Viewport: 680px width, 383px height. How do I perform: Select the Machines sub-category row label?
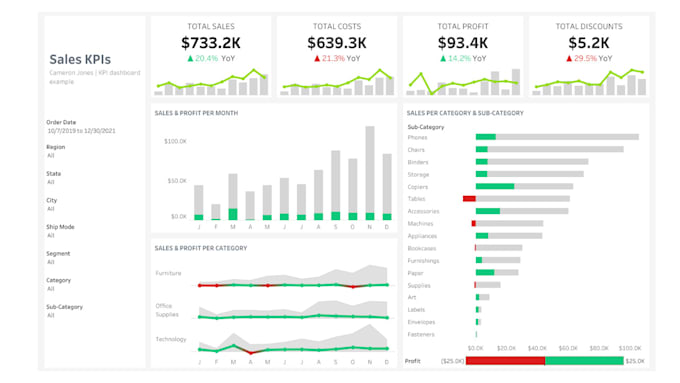[x=420, y=223]
